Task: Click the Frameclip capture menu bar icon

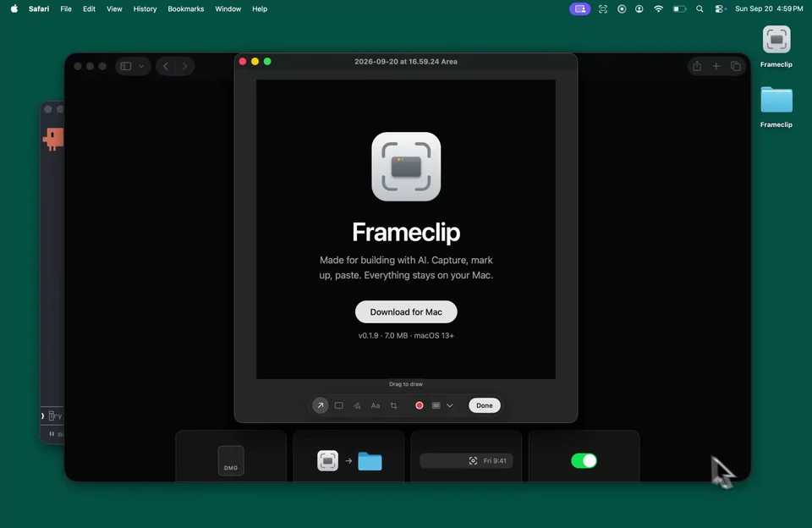Action: pyautogui.click(x=603, y=8)
